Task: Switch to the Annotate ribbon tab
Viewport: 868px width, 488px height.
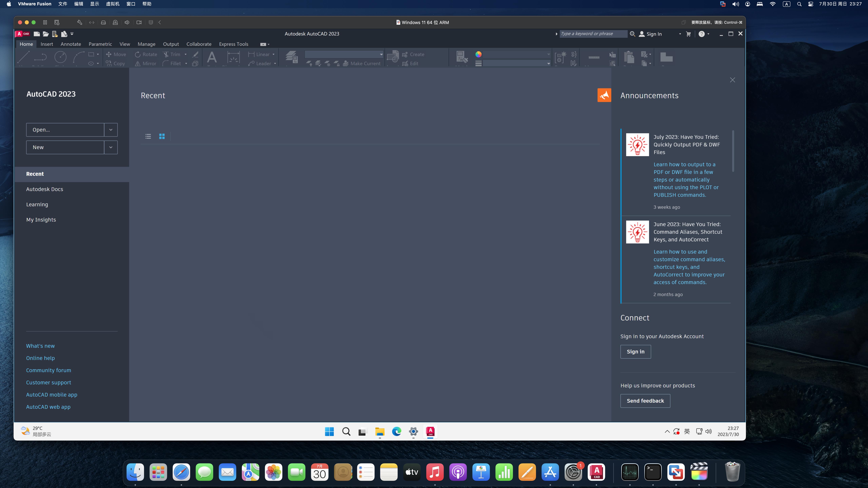Action: point(71,44)
